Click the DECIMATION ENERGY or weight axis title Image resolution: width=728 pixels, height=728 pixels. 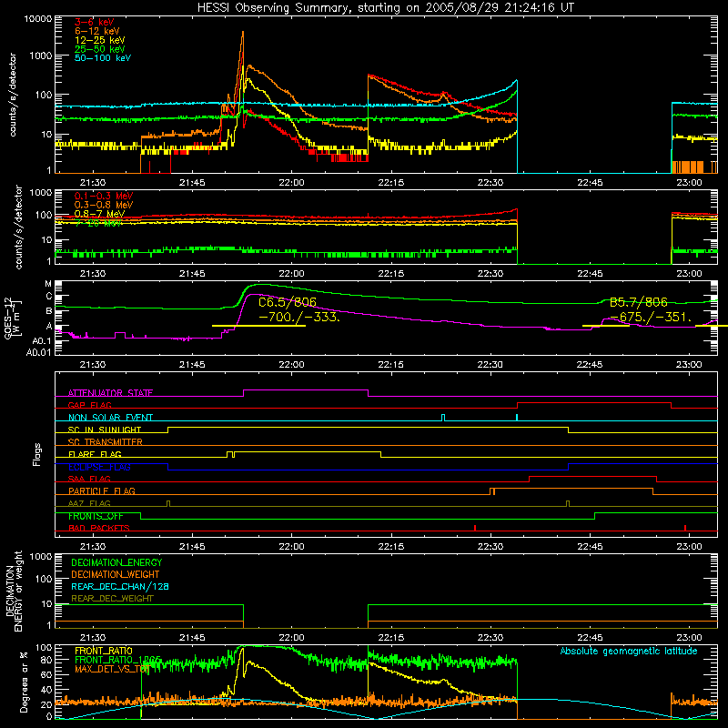point(14,592)
